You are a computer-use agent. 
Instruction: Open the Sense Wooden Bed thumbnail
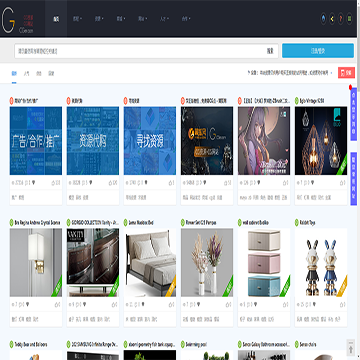150,262
